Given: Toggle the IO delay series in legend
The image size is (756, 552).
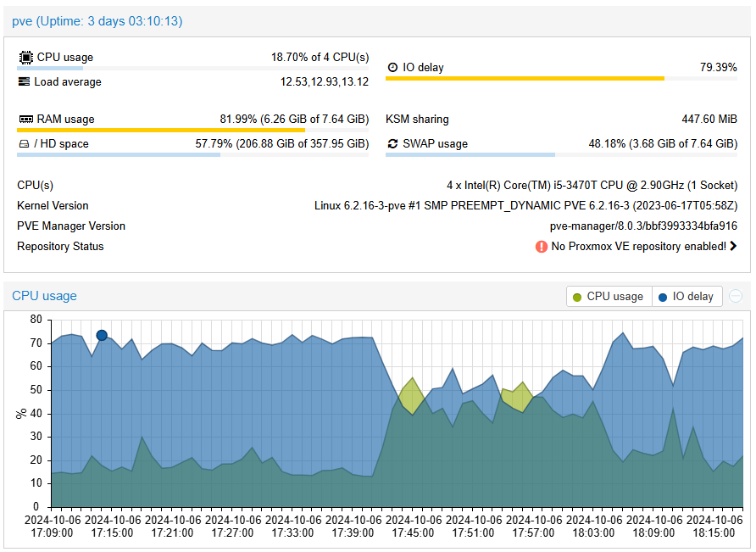Looking at the screenshot, I should 687,297.
